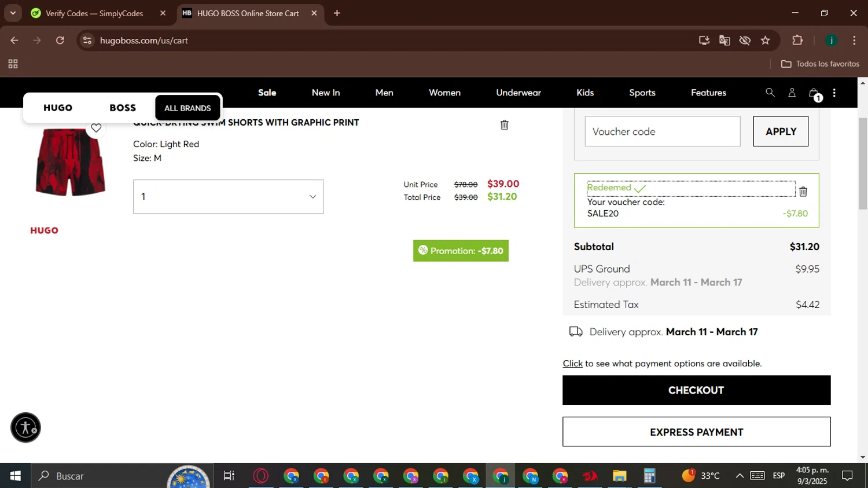Open the Men menu

pos(384,93)
